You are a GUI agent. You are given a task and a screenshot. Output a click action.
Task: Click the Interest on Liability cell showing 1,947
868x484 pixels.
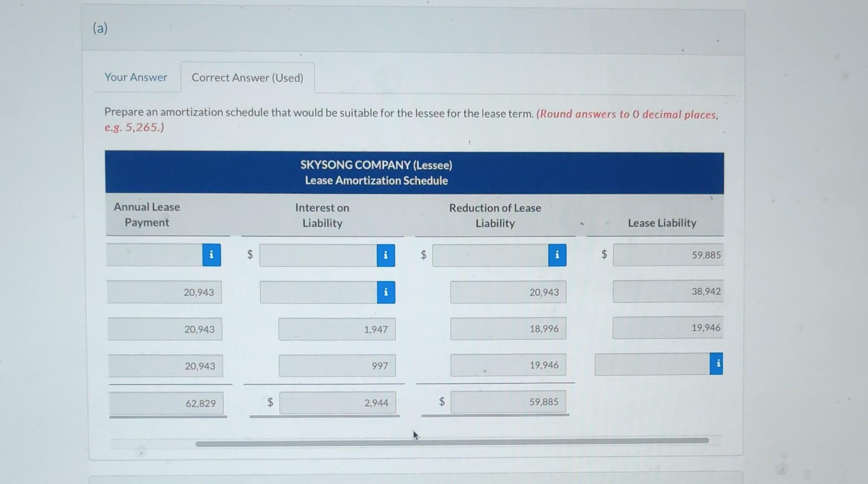coord(337,329)
